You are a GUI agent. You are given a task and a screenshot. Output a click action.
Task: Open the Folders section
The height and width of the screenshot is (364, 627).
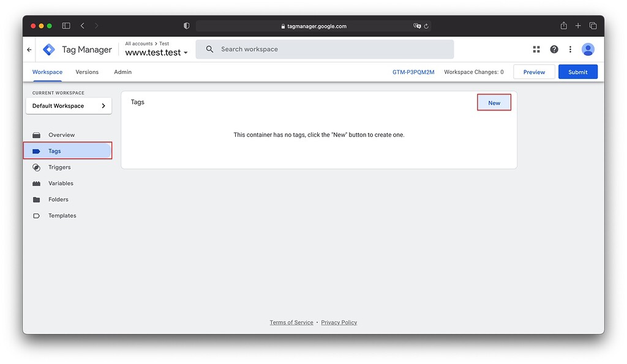pos(58,199)
